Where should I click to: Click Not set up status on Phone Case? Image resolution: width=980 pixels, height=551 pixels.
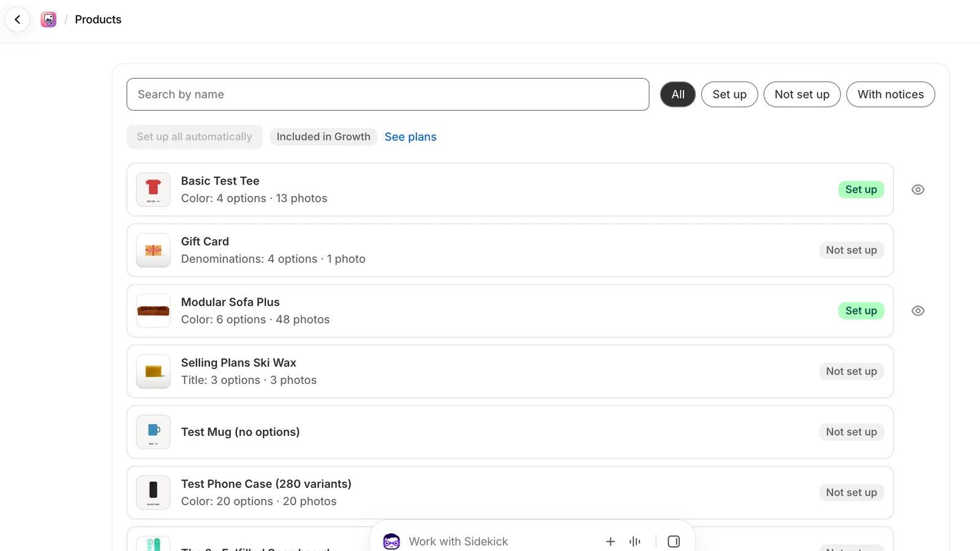(851, 492)
